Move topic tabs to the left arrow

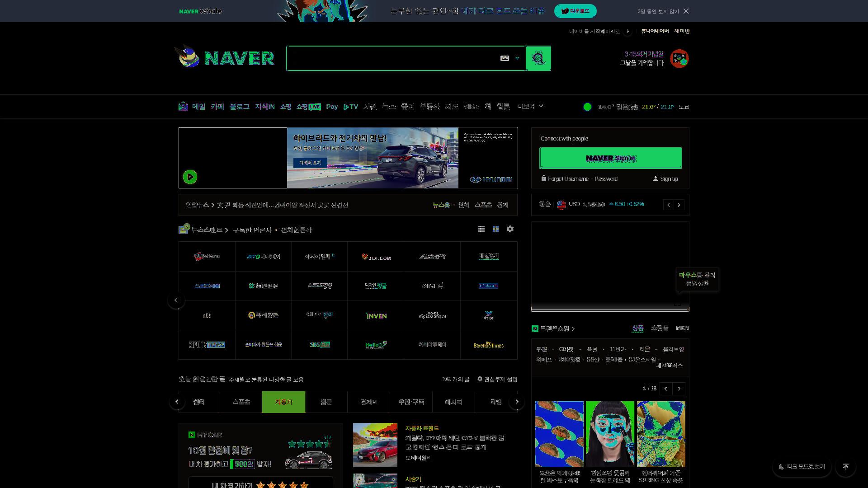click(x=177, y=402)
